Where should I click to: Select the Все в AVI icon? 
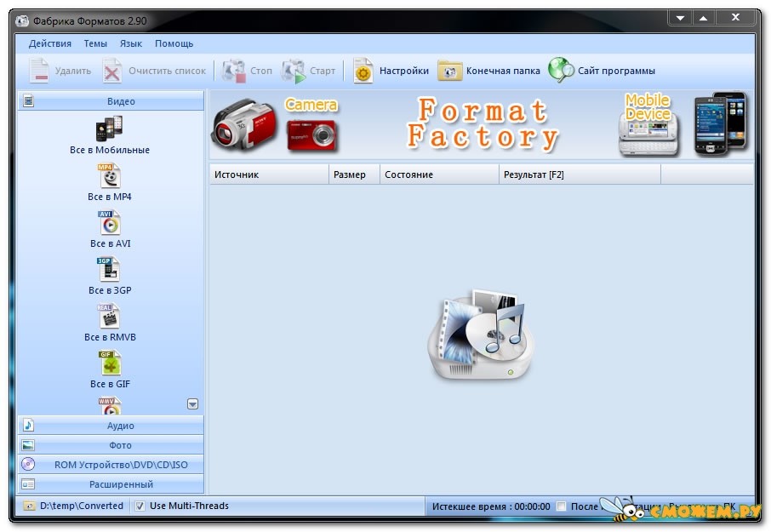[x=110, y=223]
